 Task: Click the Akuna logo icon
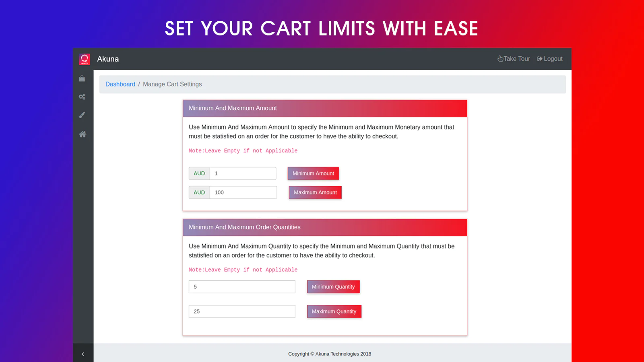coord(85,59)
